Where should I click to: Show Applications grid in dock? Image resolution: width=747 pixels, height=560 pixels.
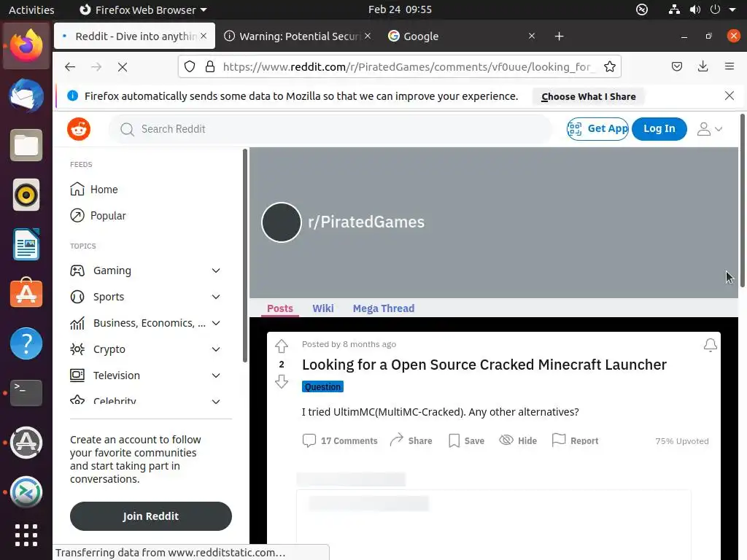(x=26, y=535)
